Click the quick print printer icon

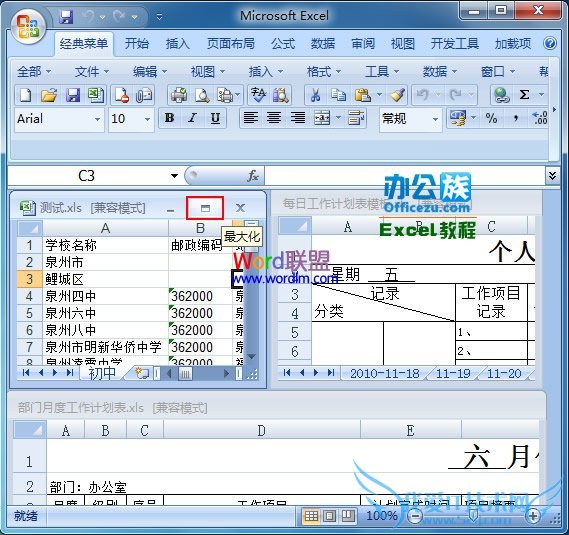pyautogui.click(x=179, y=95)
